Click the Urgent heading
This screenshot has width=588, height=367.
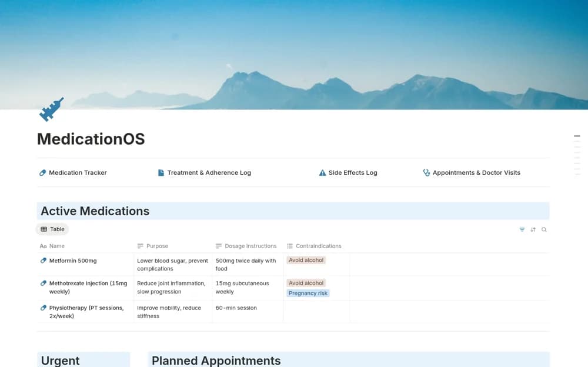coord(60,361)
